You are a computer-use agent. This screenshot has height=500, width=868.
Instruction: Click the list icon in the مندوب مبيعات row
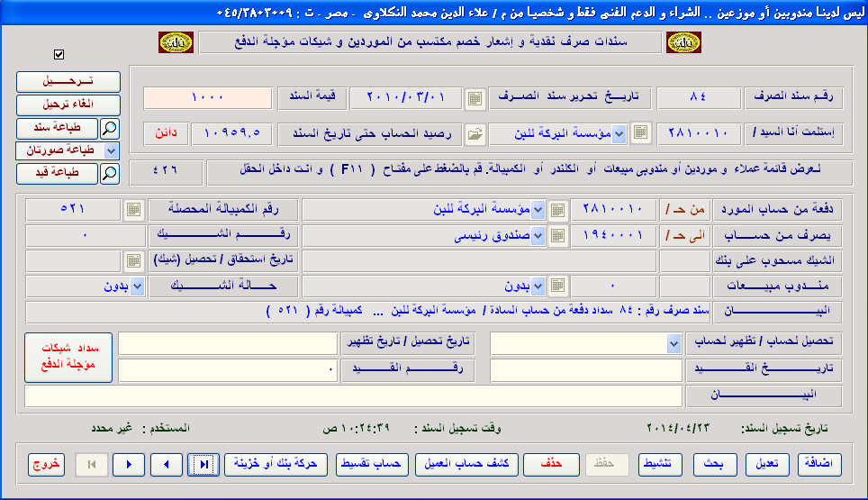pyautogui.click(x=557, y=286)
